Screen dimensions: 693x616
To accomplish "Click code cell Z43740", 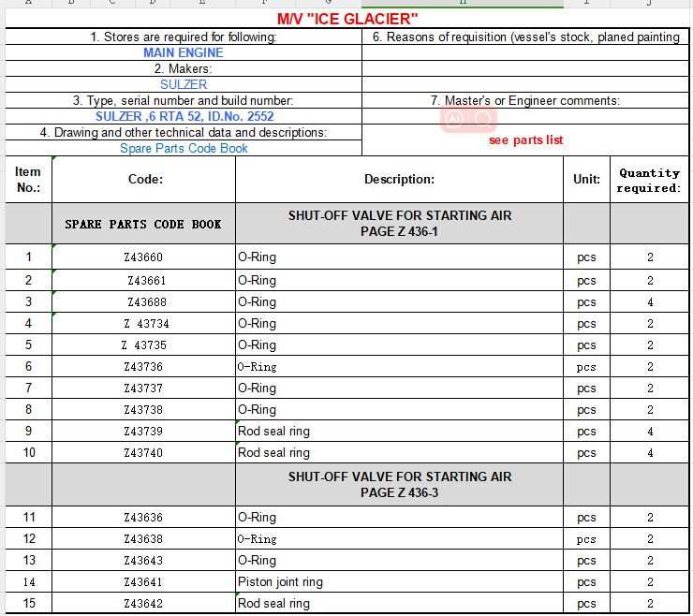I will (143, 453).
